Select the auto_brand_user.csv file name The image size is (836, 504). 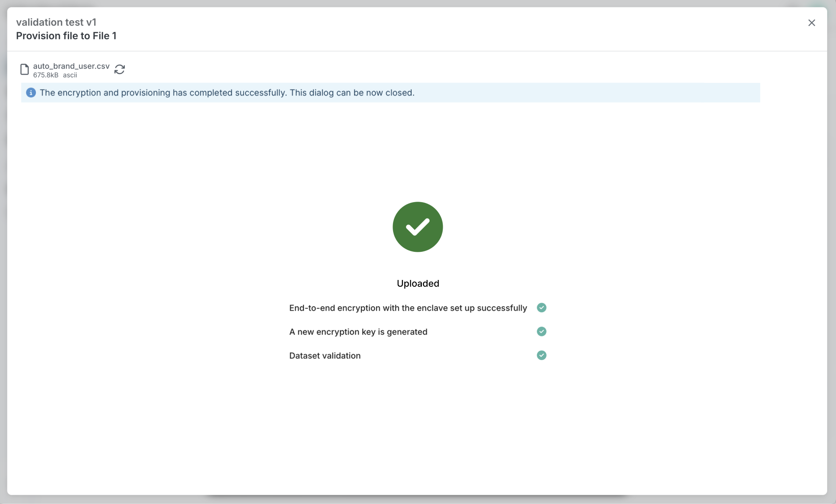71,66
